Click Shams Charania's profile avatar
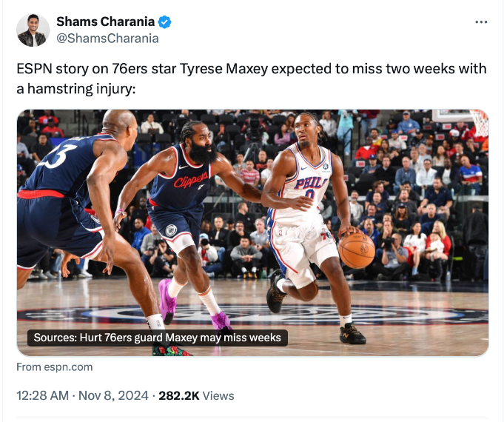Screen dimensions: 504x422 [x=33, y=30]
